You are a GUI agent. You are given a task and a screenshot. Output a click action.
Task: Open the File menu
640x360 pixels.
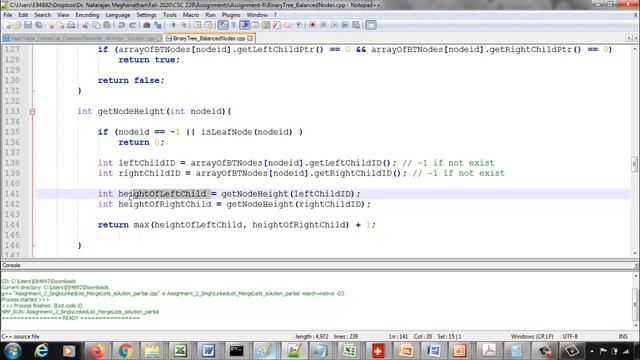pyautogui.click(x=8, y=15)
